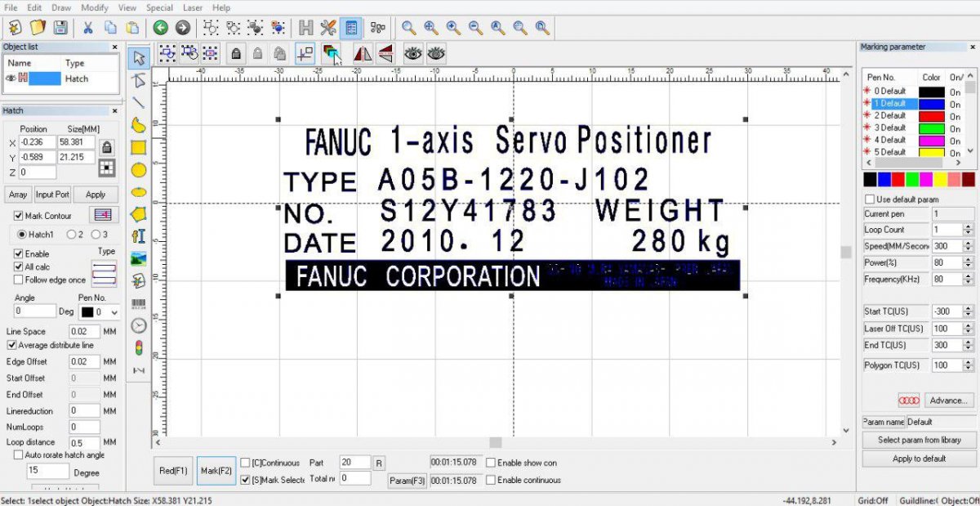980x506 pixels.
Task: Click the Start TC(US) stepper arrows
Action: click(x=969, y=311)
